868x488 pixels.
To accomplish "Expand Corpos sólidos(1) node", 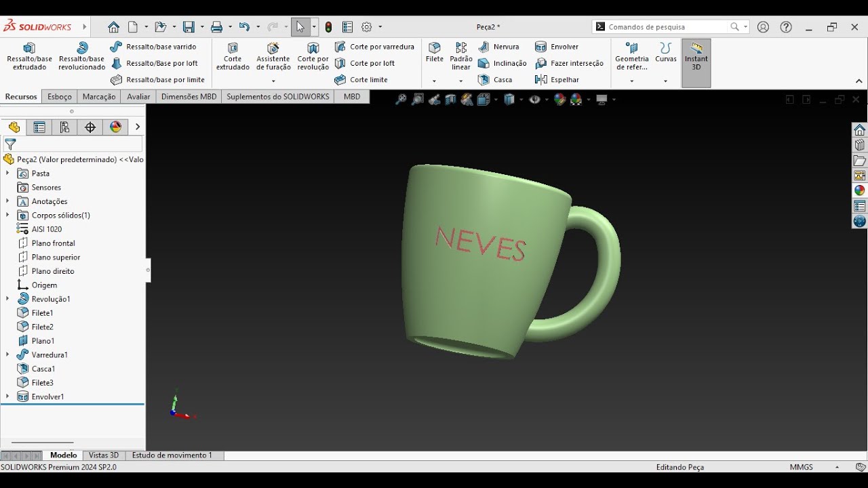I will tap(7, 215).
